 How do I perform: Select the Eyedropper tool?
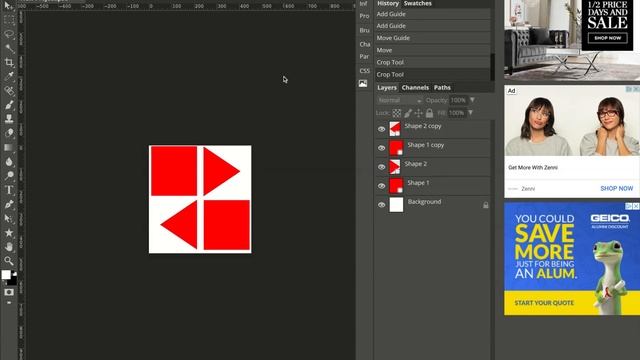pyautogui.click(x=9, y=76)
